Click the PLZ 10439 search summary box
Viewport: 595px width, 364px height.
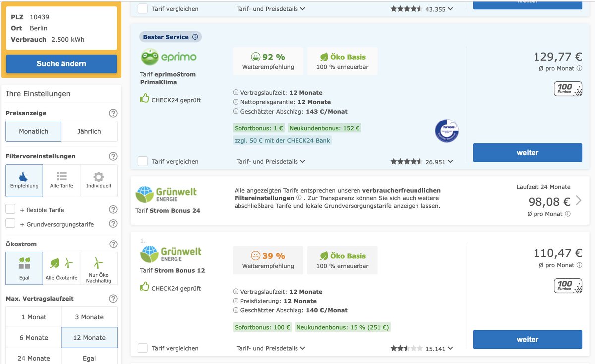61,28
